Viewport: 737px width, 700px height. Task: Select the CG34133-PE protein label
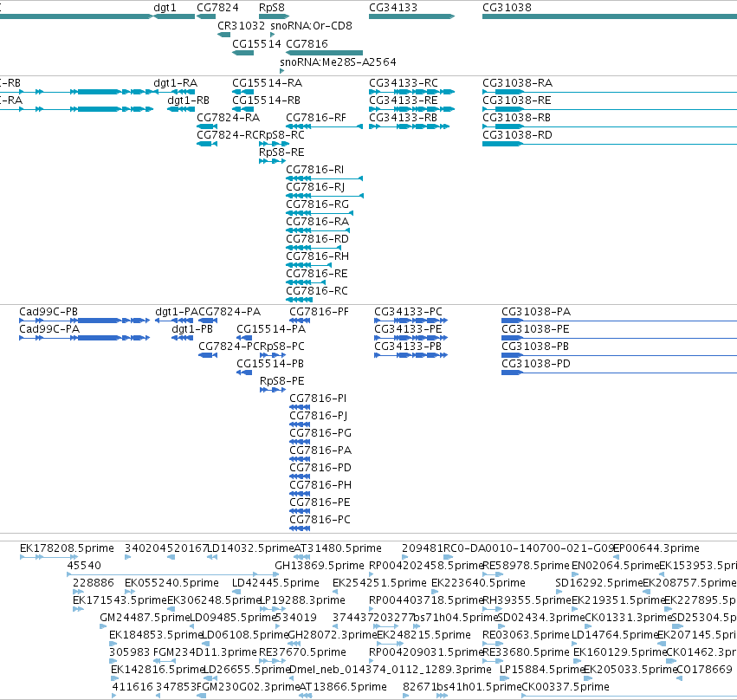point(409,329)
